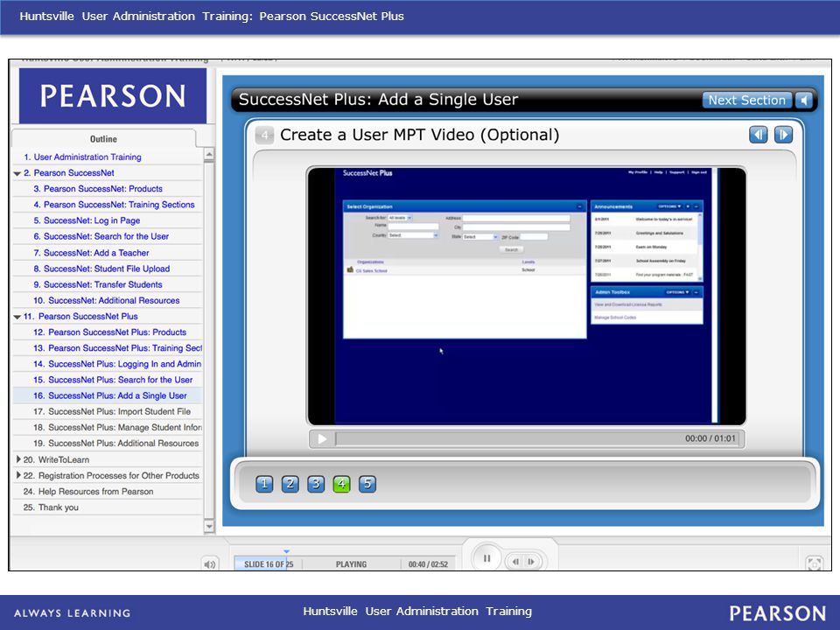Click the Next Section button
Viewport: 840px width, 630px height.
pyautogui.click(x=746, y=100)
